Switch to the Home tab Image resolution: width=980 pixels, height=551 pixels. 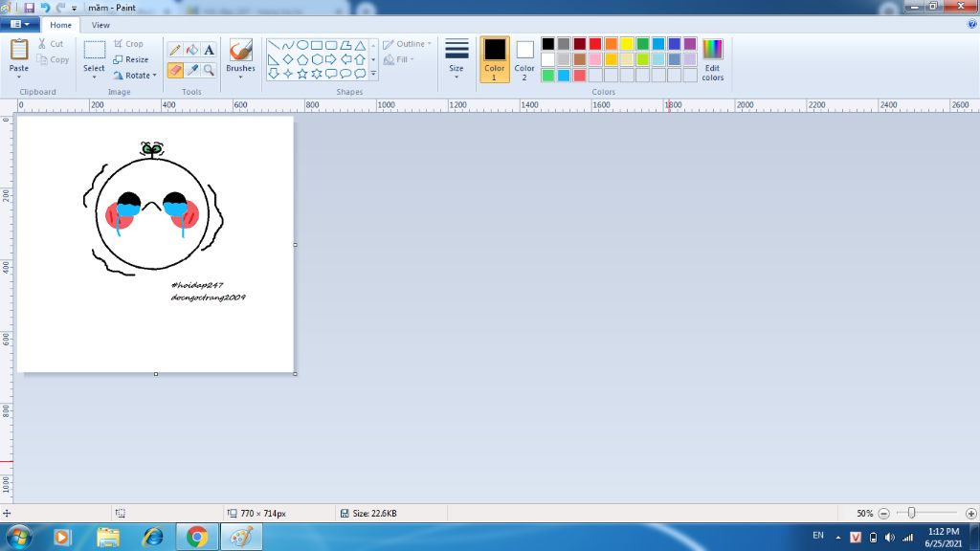click(60, 25)
